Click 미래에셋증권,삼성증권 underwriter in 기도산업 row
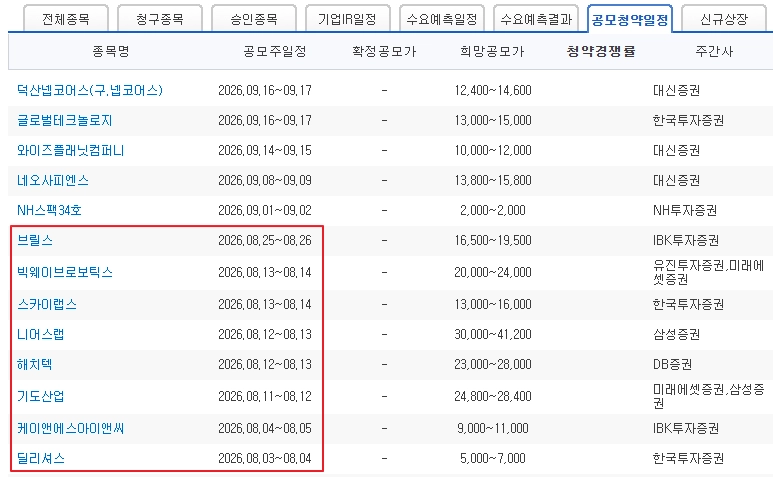This screenshot has width=773, height=477. click(x=708, y=397)
